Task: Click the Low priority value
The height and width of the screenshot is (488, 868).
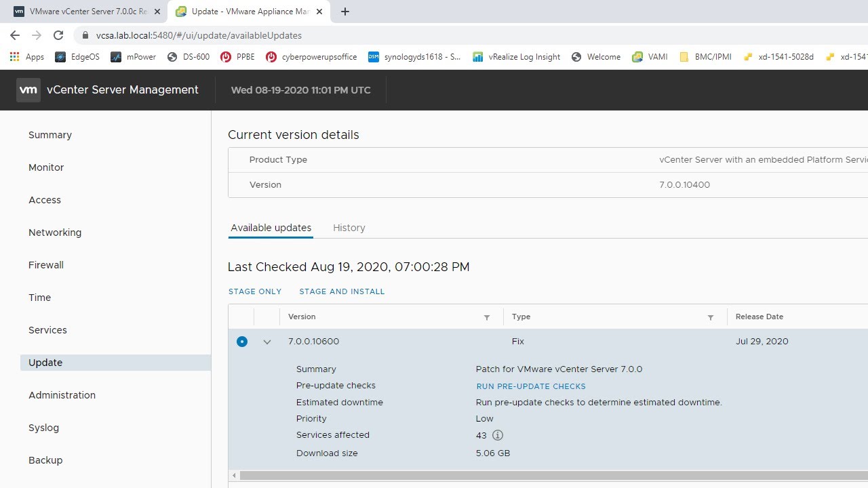Action: pyautogui.click(x=484, y=419)
